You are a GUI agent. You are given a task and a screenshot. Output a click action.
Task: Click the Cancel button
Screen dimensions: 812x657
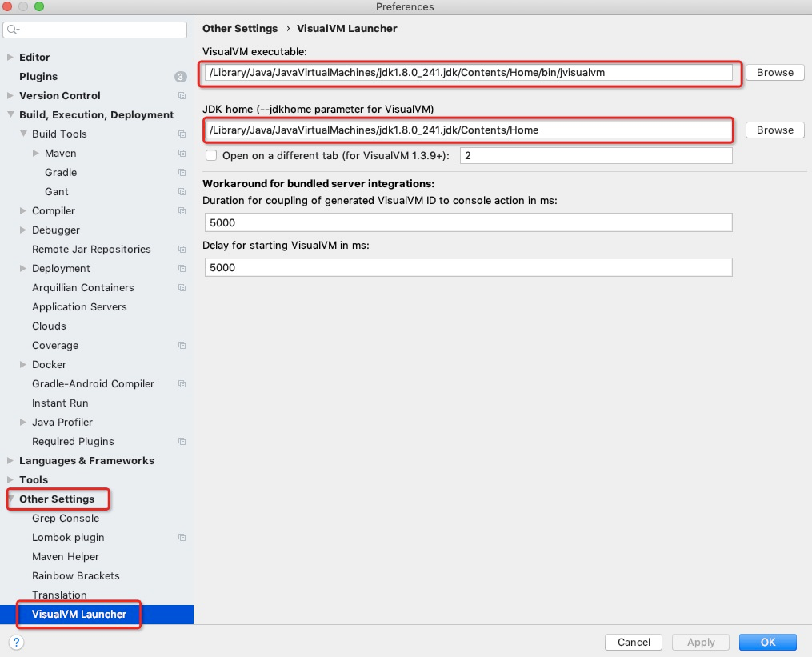point(634,642)
